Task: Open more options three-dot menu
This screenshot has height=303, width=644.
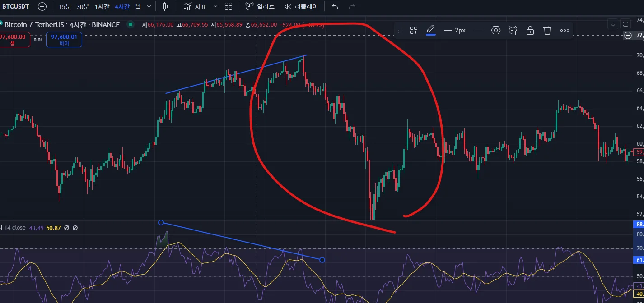Action: 565,30
